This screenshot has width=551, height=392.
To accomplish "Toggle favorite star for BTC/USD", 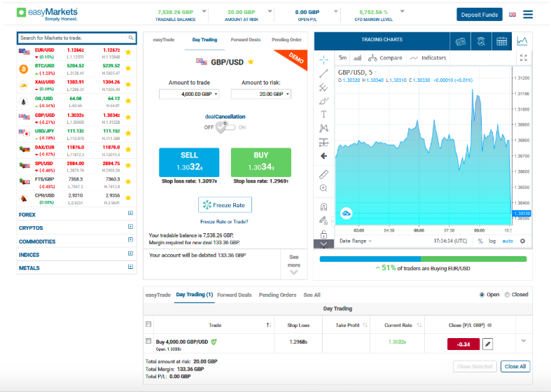I will tap(128, 68).
